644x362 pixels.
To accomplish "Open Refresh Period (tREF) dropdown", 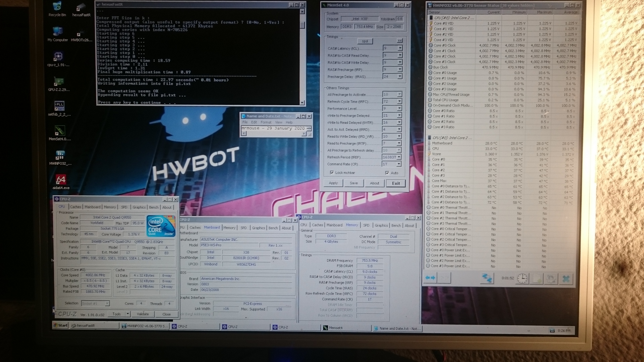I will [399, 157].
